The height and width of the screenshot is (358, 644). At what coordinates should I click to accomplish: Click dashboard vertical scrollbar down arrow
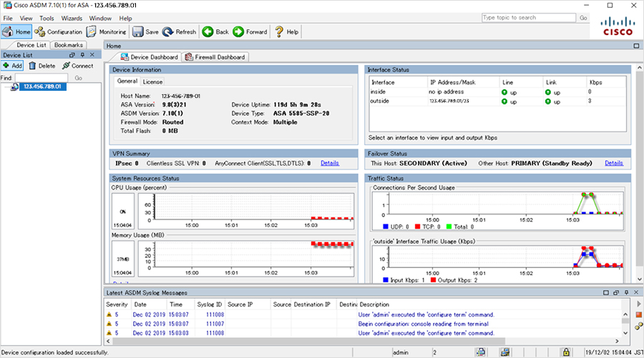click(x=639, y=279)
